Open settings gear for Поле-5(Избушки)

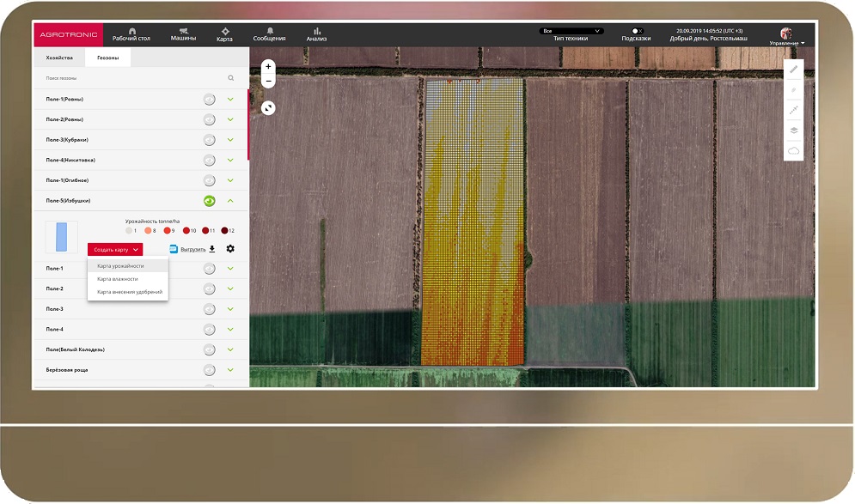pos(230,249)
